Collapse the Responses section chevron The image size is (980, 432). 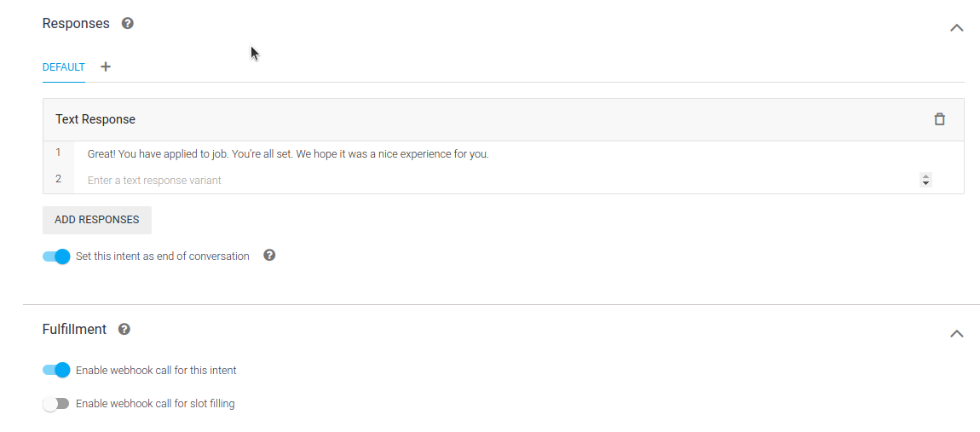click(x=956, y=27)
